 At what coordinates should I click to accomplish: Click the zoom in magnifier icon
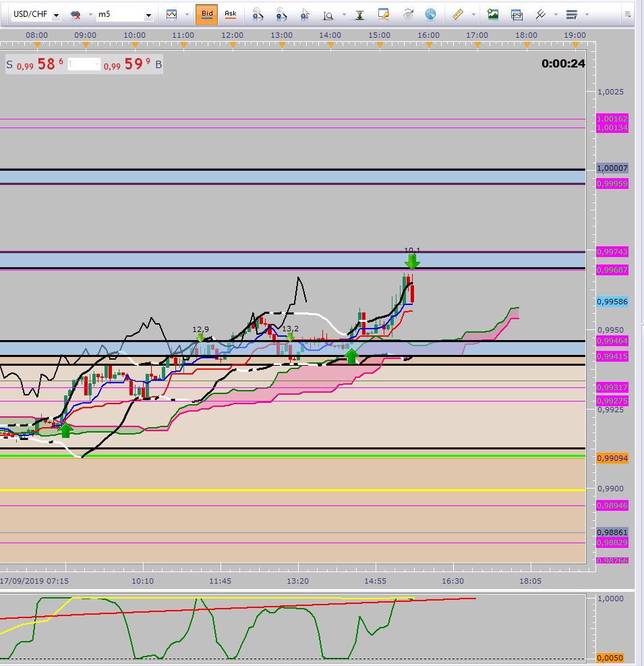pos(257,14)
